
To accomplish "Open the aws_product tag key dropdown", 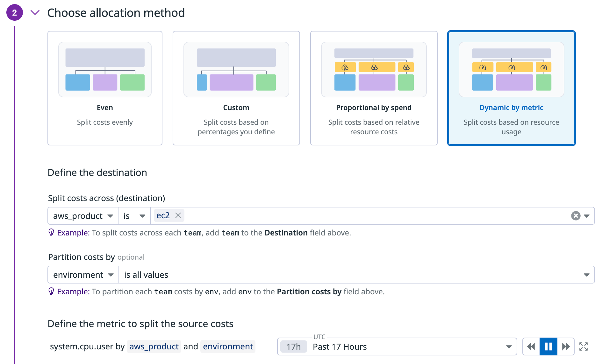I will 83,216.
